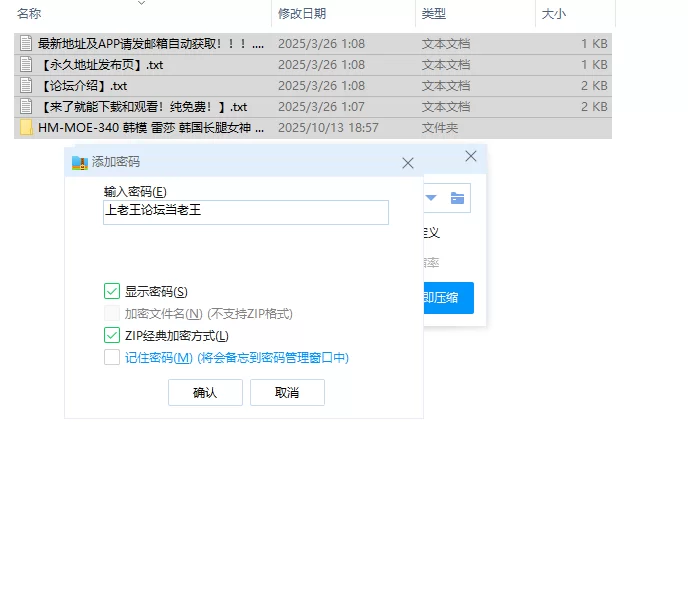Disable the ZIP经典加密方式 checkbox
The width and height of the screenshot is (688, 615).
point(112,336)
